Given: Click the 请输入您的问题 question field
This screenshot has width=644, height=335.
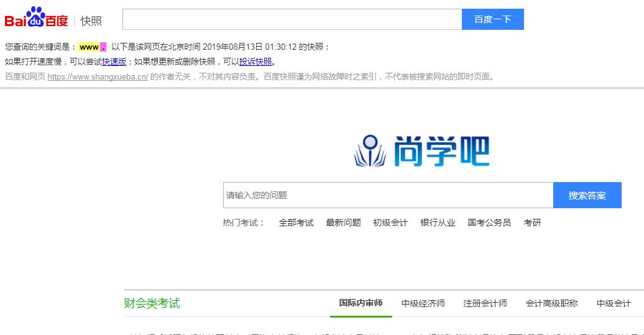Looking at the screenshot, I should tap(388, 195).
